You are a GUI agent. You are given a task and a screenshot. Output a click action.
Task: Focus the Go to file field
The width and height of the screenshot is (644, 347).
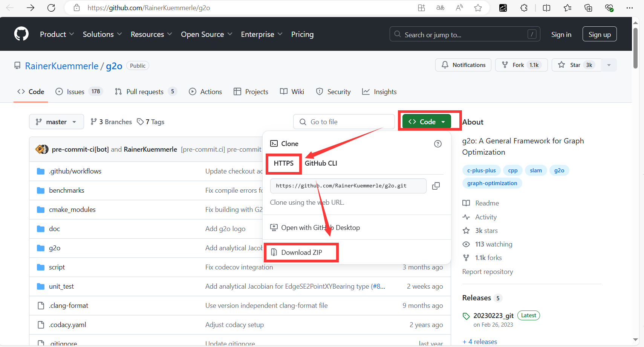coord(344,122)
